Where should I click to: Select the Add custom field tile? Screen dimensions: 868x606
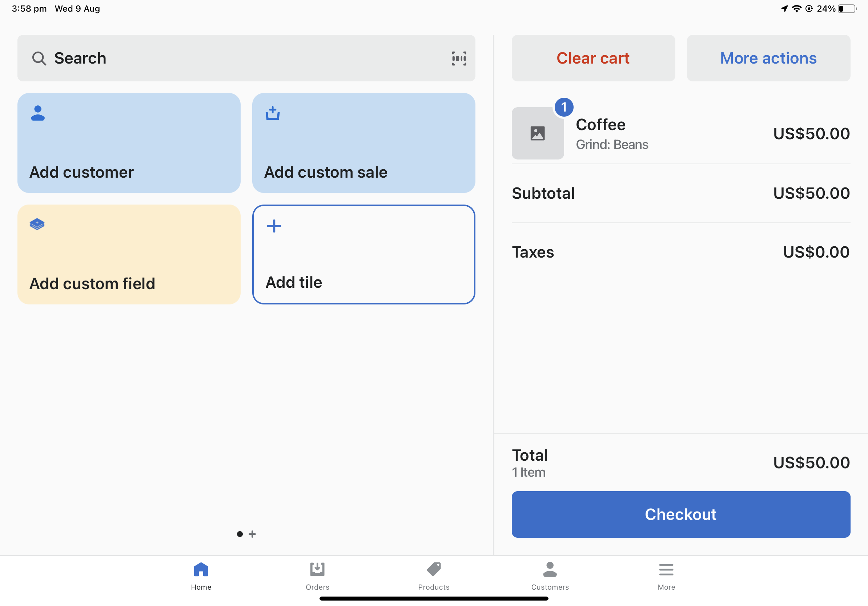tap(129, 254)
